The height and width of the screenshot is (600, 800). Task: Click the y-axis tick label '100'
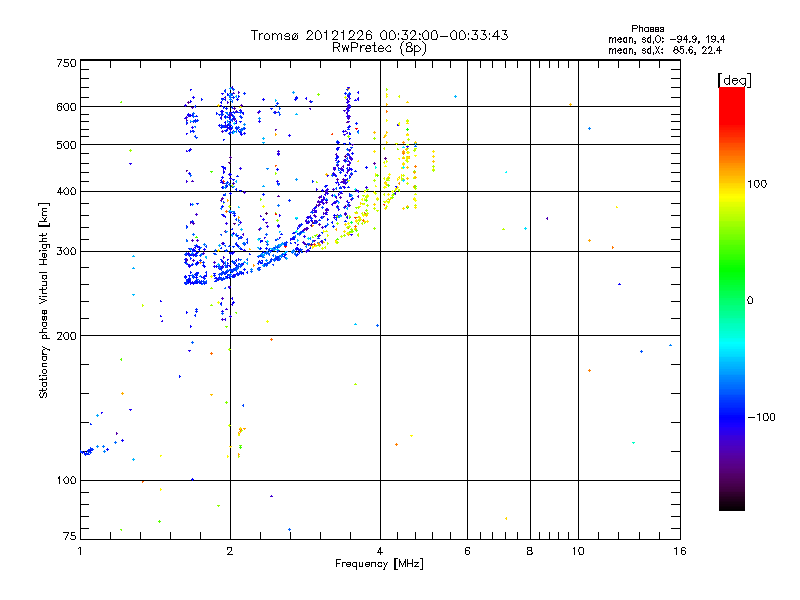point(67,480)
